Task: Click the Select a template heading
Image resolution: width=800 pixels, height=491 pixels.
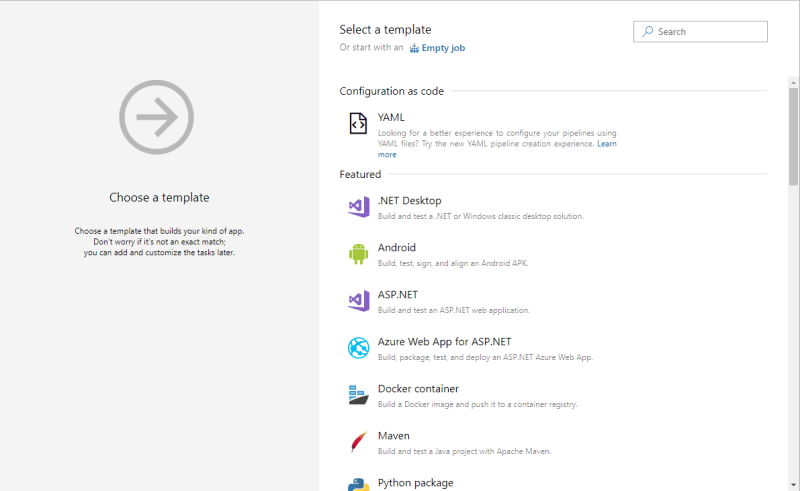Action: coord(385,30)
